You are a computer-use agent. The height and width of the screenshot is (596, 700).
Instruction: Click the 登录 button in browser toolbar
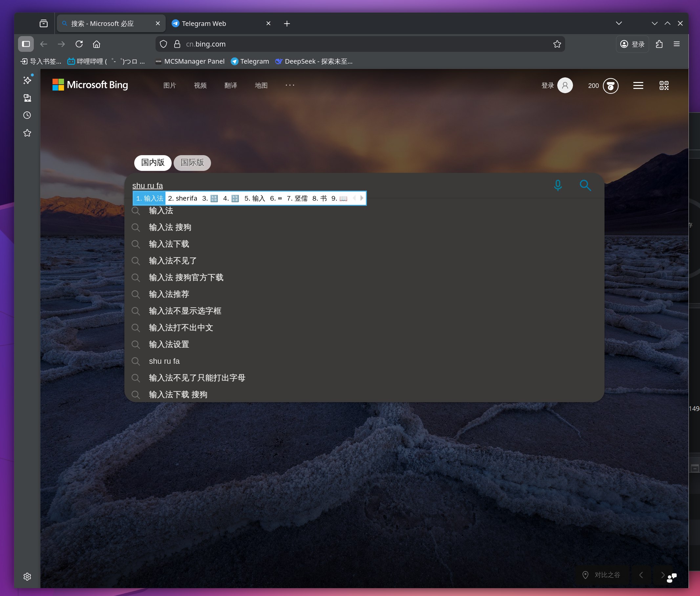(632, 44)
